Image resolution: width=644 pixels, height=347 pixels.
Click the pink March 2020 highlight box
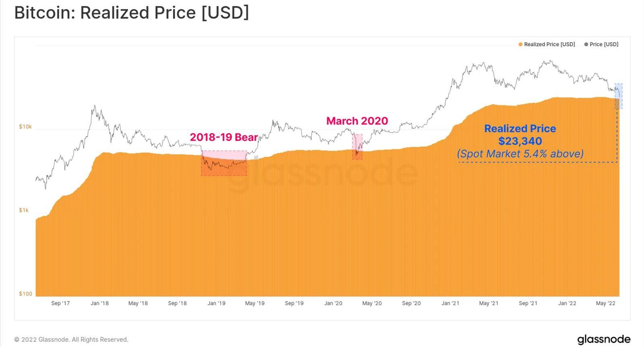pos(357,147)
